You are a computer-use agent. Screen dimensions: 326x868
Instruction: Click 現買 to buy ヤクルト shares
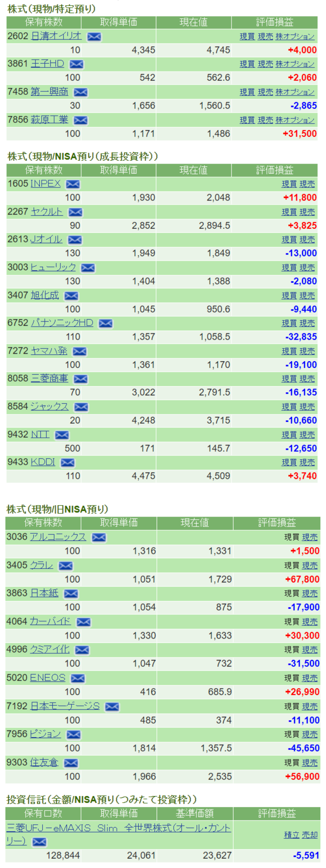pos(289,212)
